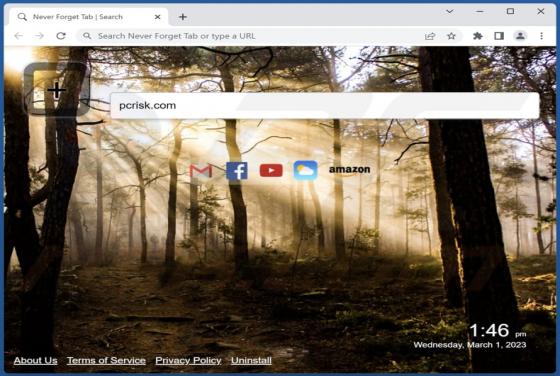Open the Extensions puzzle icon
The width and height of the screenshot is (560, 376).
click(x=478, y=36)
